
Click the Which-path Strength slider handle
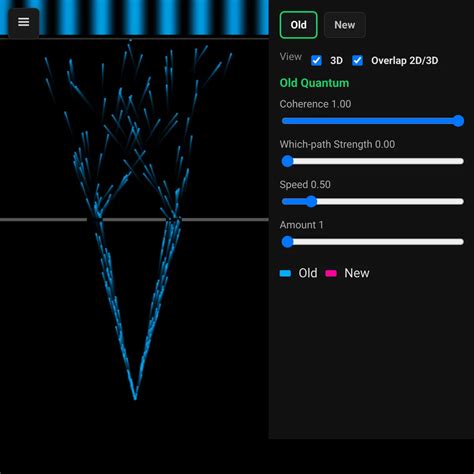click(x=287, y=161)
